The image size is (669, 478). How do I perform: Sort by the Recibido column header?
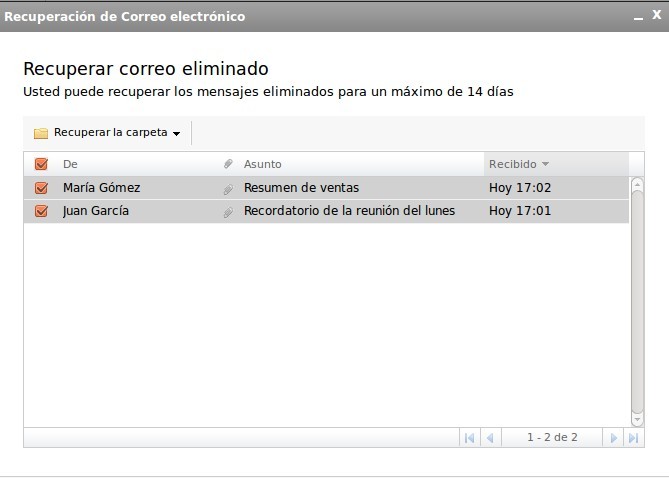click(512, 164)
